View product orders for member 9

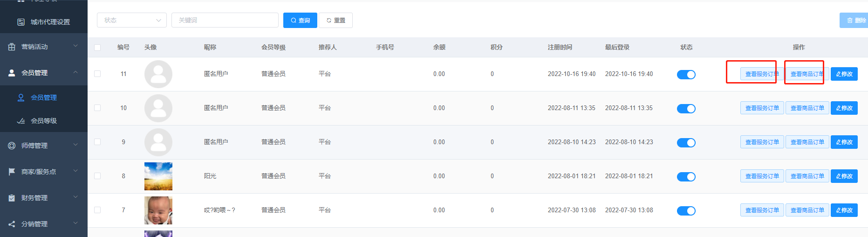tap(807, 142)
